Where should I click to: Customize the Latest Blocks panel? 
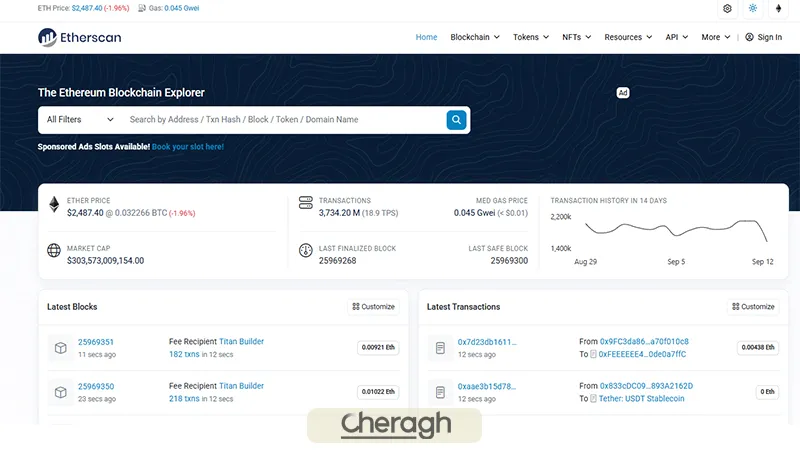(373, 307)
